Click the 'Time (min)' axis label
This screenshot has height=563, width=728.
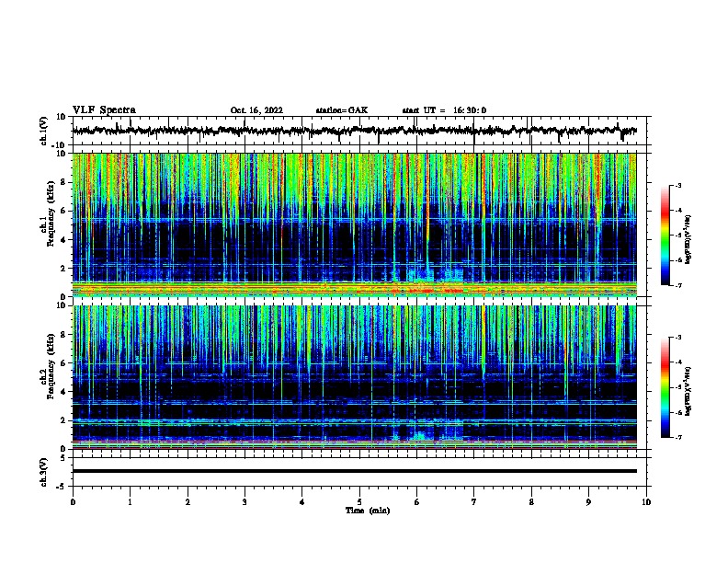[368, 511]
